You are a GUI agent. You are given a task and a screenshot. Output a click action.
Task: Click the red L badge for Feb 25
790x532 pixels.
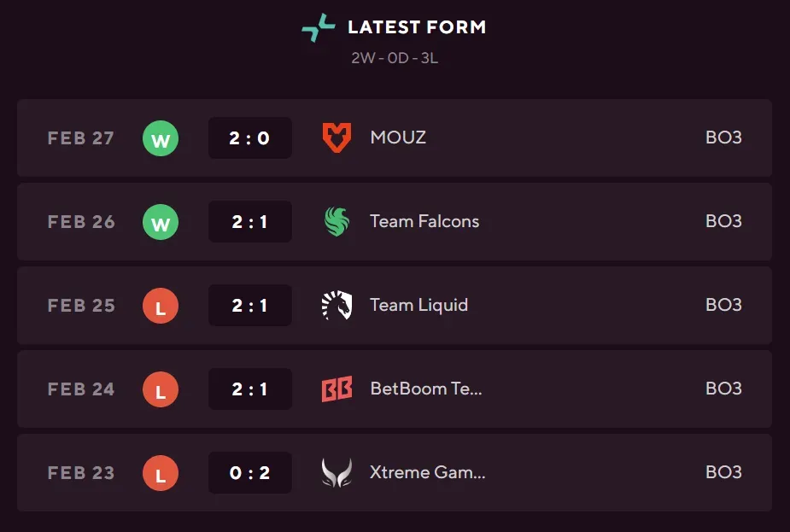pyautogui.click(x=161, y=306)
